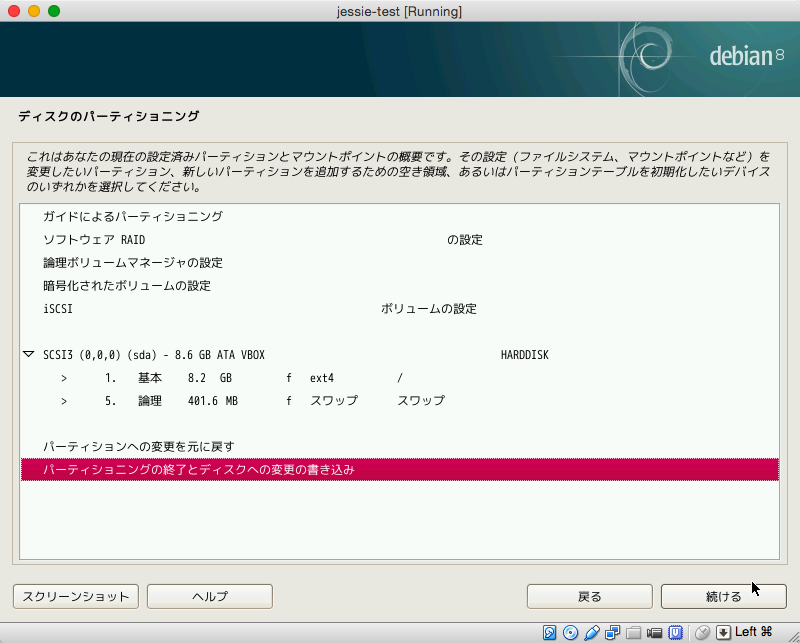The height and width of the screenshot is (643, 800).
Task: Select 暗号化されたボリュームの設定 entry
Action: point(399,285)
